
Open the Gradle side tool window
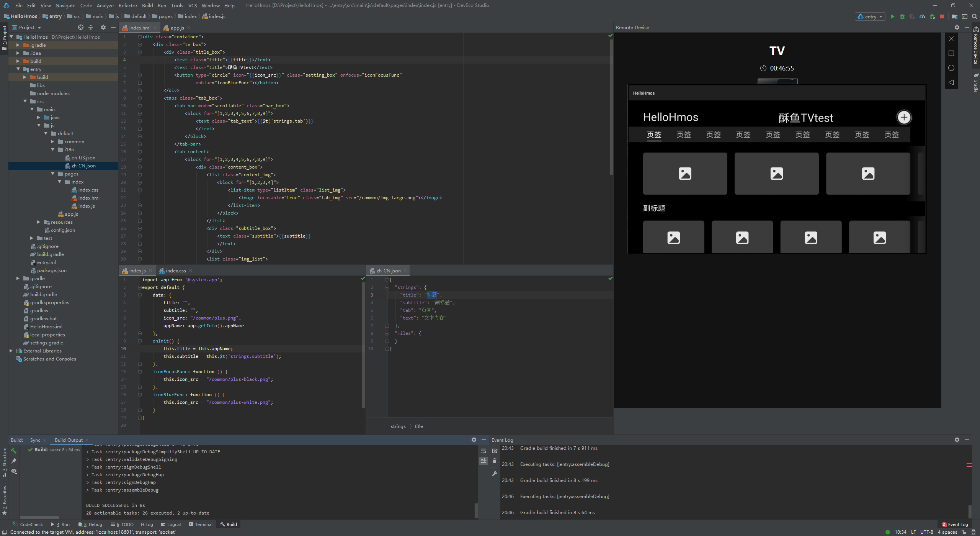[976, 83]
